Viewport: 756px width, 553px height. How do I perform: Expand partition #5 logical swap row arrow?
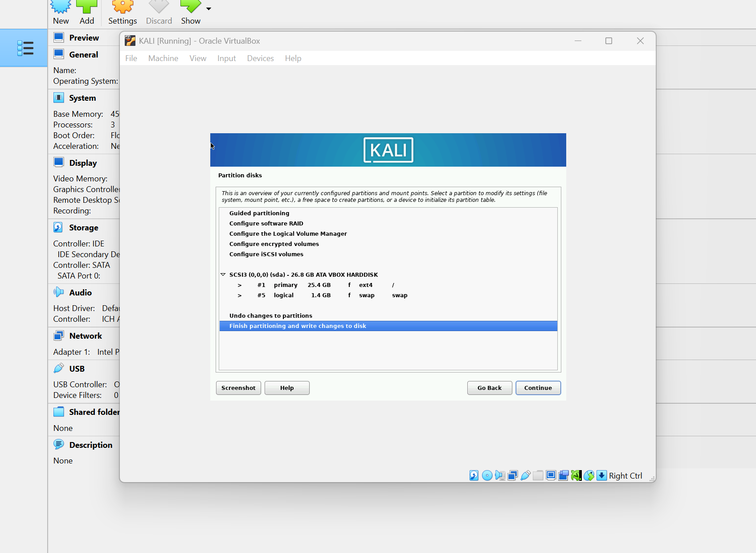click(x=240, y=295)
